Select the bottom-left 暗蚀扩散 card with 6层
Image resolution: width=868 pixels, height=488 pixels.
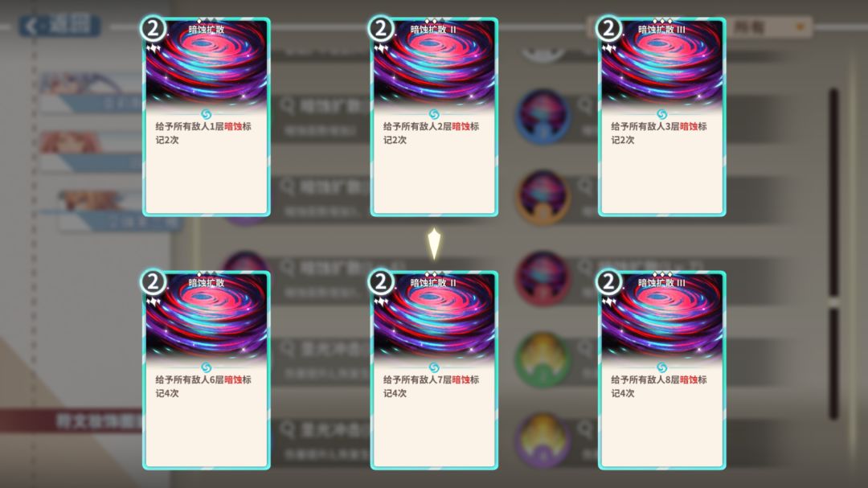point(207,370)
